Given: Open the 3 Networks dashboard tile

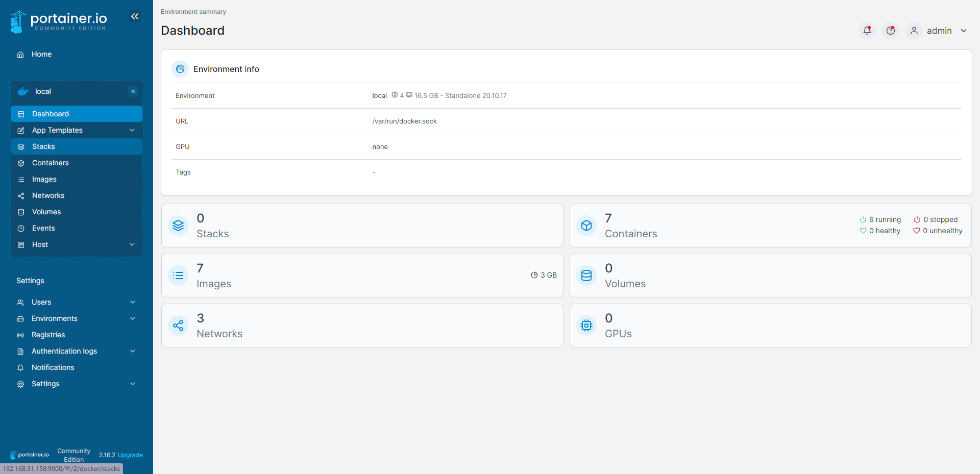Looking at the screenshot, I should [362, 326].
